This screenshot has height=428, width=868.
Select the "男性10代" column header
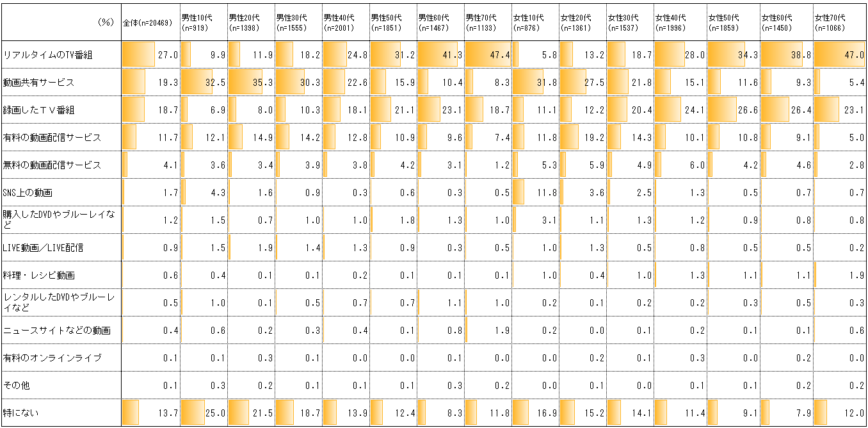(x=197, y=23)
